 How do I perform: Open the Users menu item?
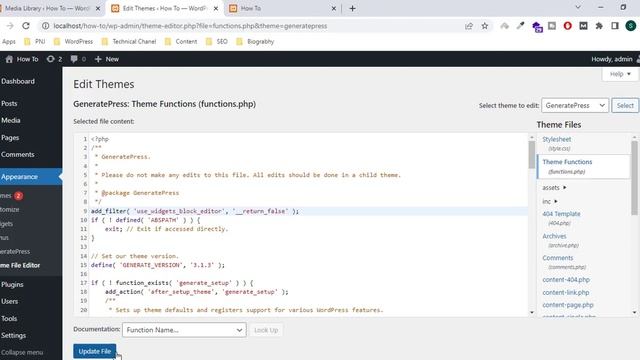pos(9,301)
